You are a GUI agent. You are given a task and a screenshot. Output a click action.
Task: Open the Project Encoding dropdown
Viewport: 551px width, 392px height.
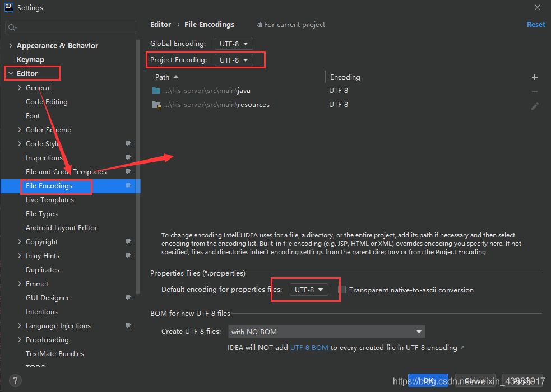pyautogui.click(x=234, y=60)
